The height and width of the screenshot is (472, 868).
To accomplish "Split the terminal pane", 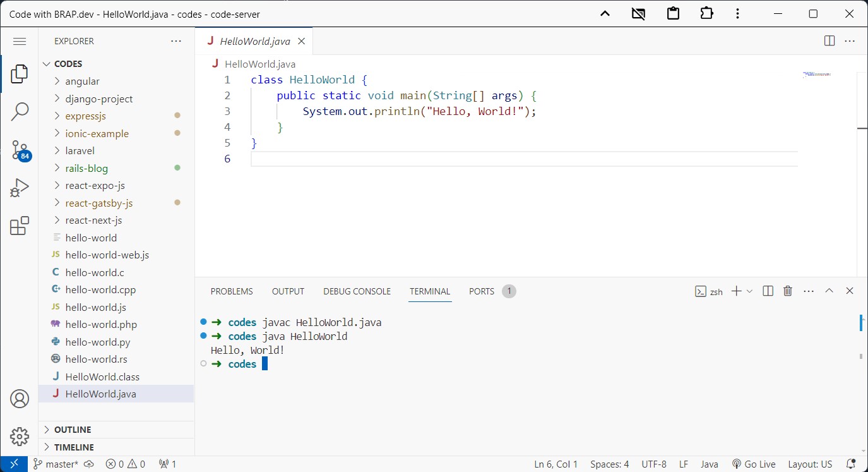I will pyautogui.click(x=767, y=291).
